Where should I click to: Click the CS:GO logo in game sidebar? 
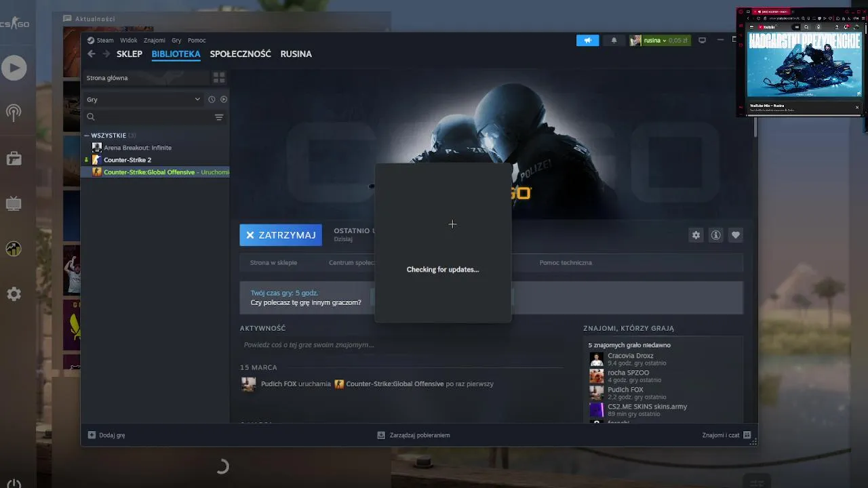tap(14, 24)
